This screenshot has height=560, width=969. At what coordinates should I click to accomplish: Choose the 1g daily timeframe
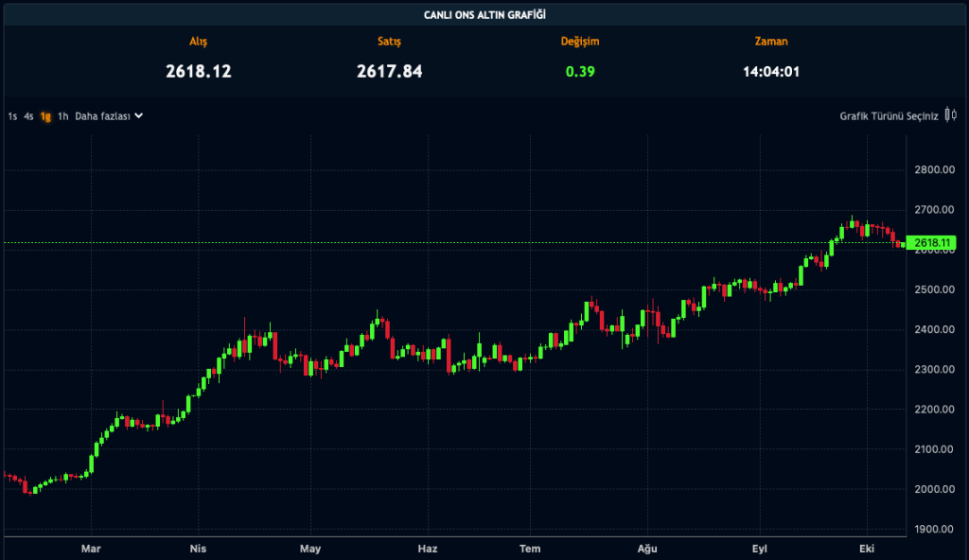coord(45,116)
